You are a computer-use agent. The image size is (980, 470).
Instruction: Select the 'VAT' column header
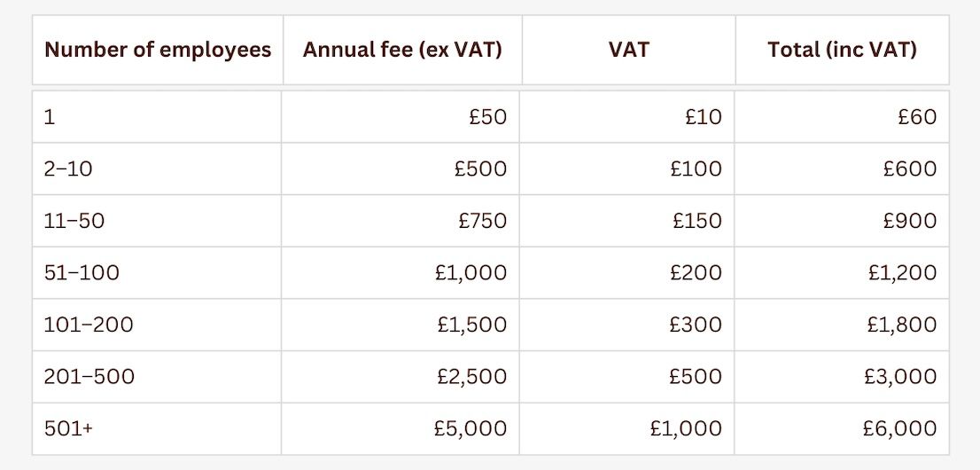coord(628,50)
